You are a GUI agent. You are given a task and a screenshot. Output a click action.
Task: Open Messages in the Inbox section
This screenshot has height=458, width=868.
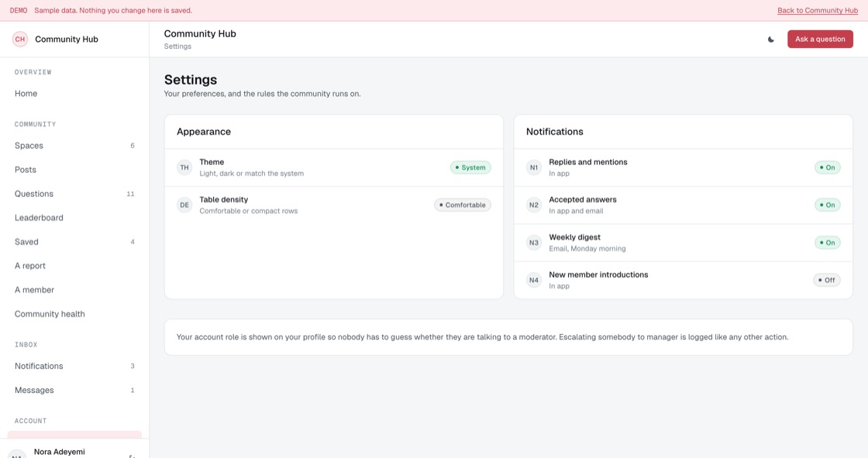[74, 390]
